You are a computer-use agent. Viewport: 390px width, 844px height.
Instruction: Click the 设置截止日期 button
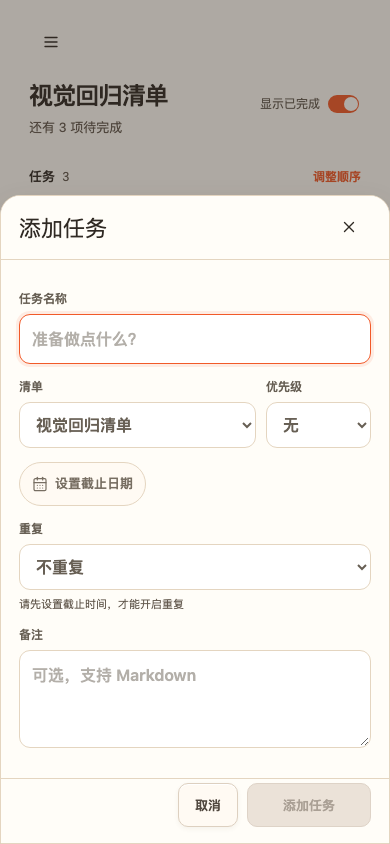[x=82, y=484]
